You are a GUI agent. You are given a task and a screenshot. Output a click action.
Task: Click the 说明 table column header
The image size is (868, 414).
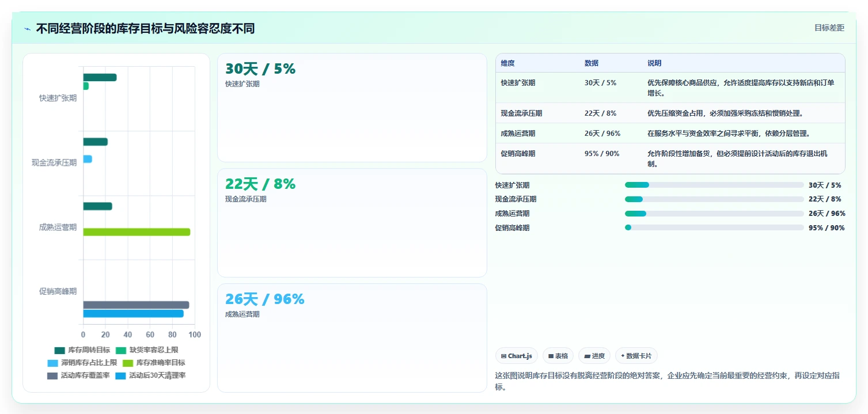click(x=654, y=63)
